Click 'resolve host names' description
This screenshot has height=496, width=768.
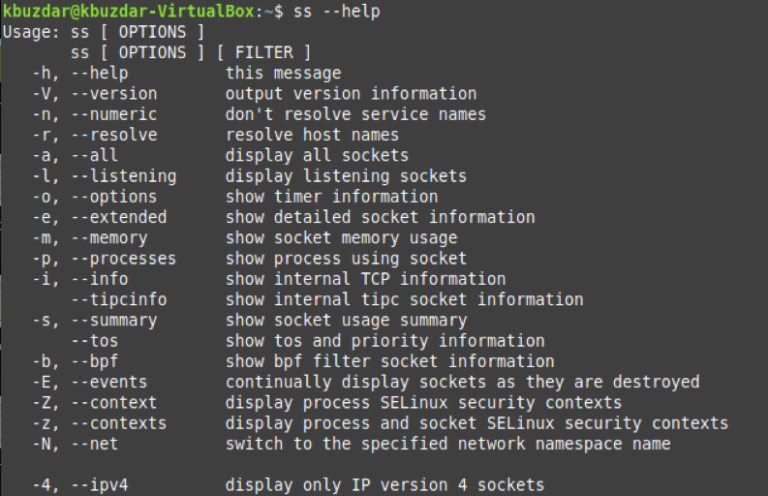click(312, 135)
